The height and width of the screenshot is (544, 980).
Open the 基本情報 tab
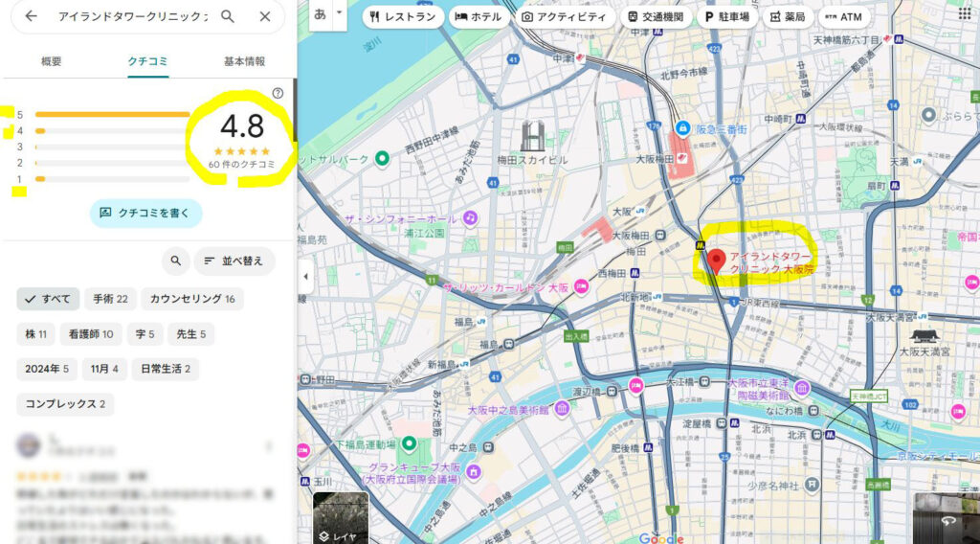tap(244, 61)
